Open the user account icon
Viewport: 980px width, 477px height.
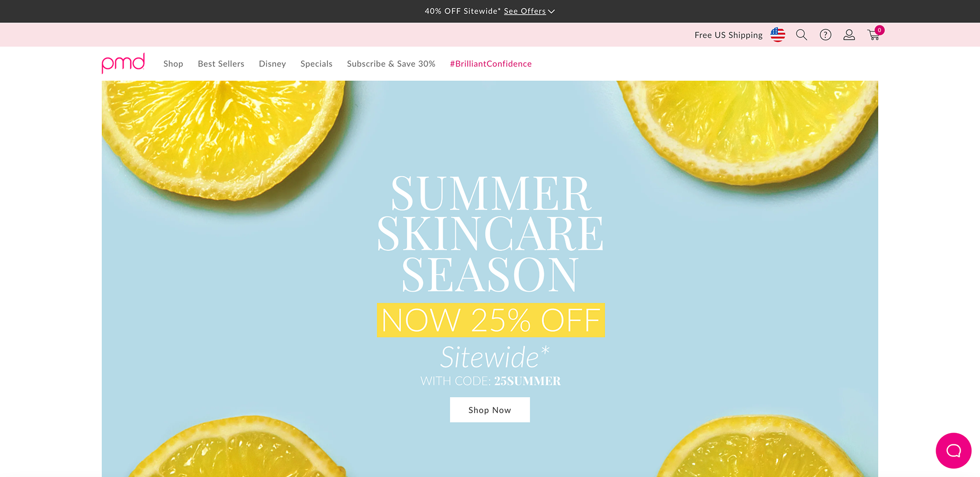coord(849,35)
